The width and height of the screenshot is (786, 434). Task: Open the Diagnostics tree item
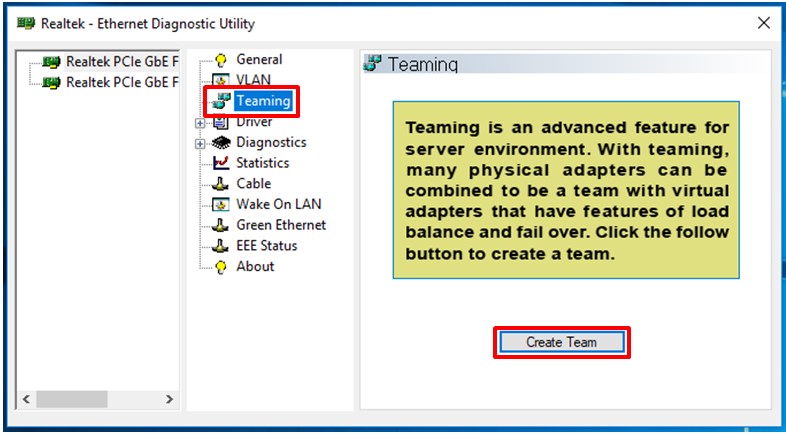[x=271, y=142]
